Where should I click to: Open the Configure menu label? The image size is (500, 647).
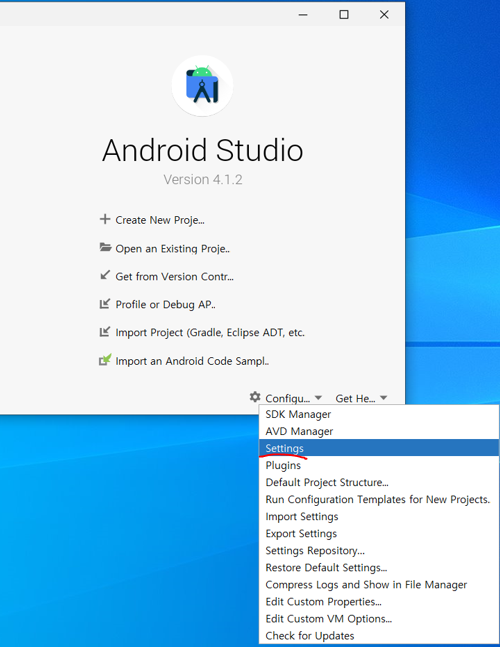[x=288, y=399]
